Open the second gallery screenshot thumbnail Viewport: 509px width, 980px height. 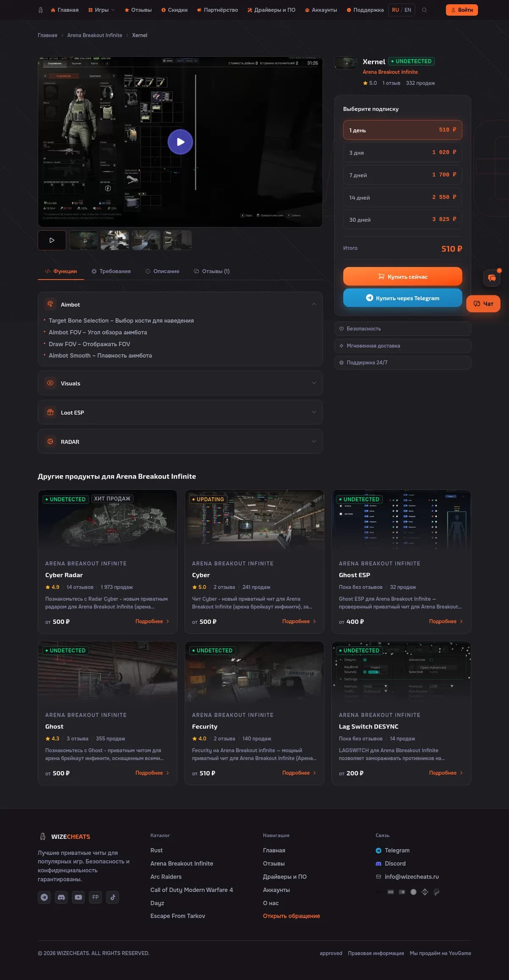pyautogui.click(x=115, y=240)
